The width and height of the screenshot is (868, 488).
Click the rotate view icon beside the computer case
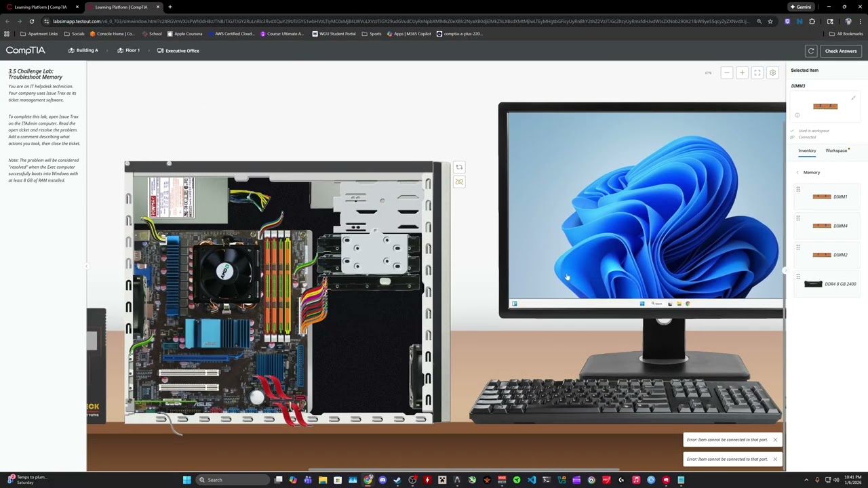coord(459,167)
